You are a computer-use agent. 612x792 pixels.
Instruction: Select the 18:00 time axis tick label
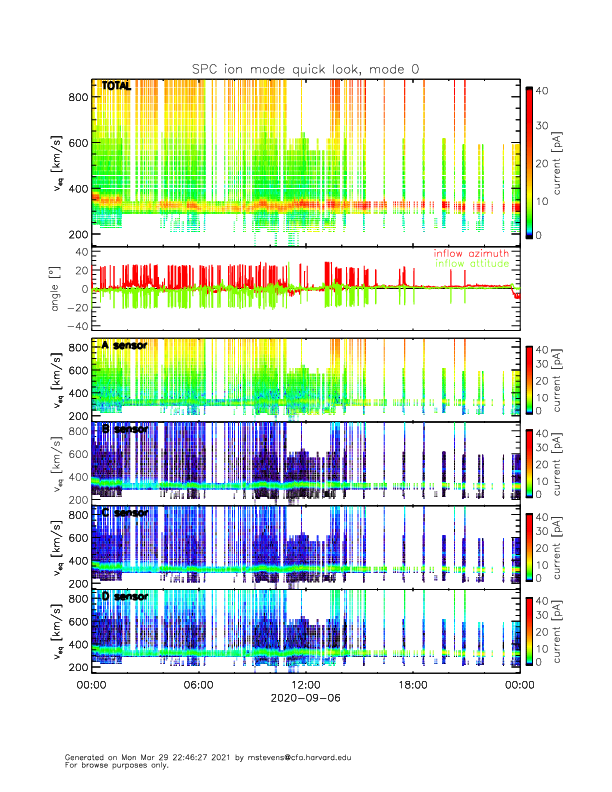click(x=412, y=686)
